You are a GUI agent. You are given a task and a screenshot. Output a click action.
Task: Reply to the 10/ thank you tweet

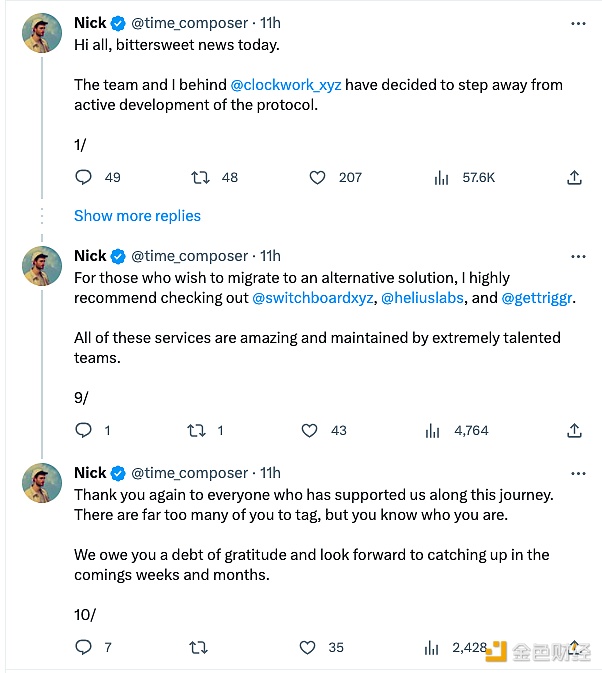(x=84, y=648)
